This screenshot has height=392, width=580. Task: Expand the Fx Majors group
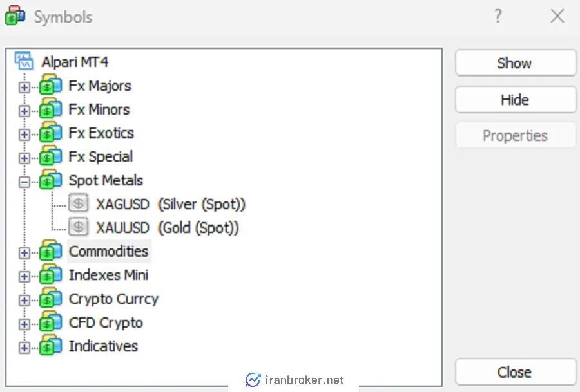tap(24, 87)
